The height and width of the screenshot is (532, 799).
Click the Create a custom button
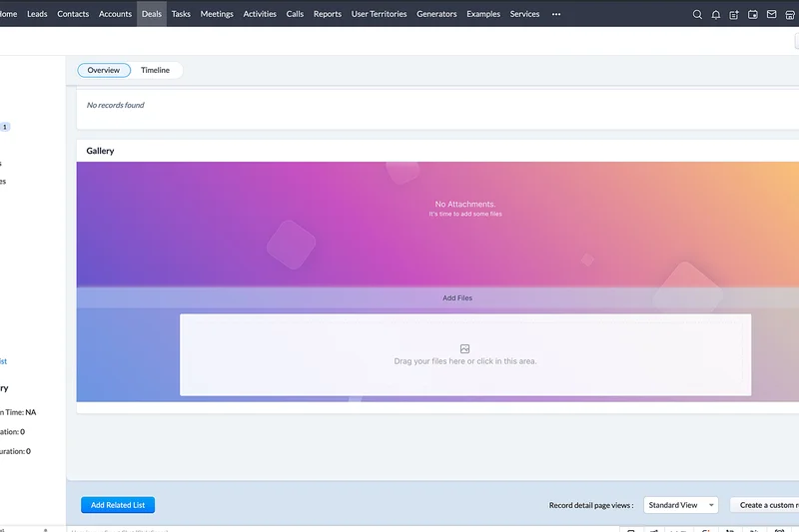765,505
